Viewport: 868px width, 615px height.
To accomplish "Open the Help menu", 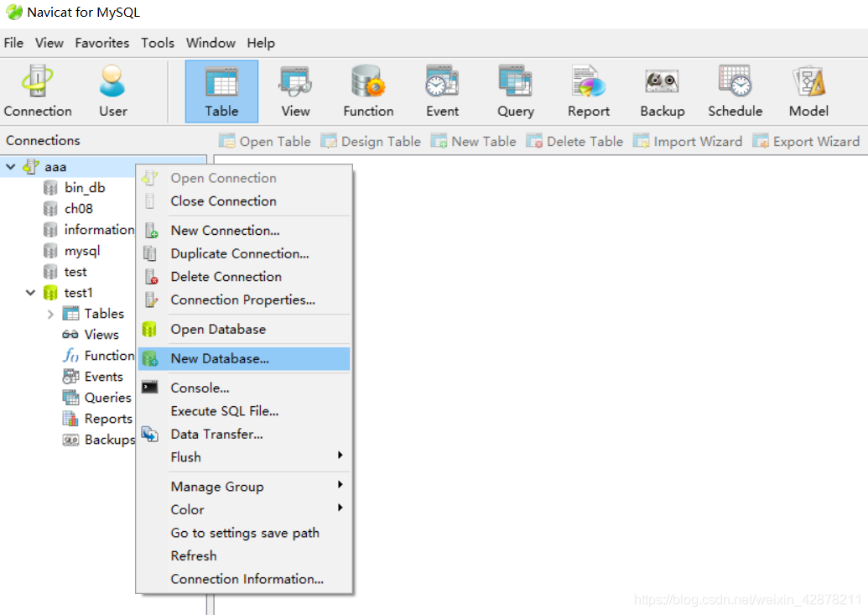I will pos(261,43).
